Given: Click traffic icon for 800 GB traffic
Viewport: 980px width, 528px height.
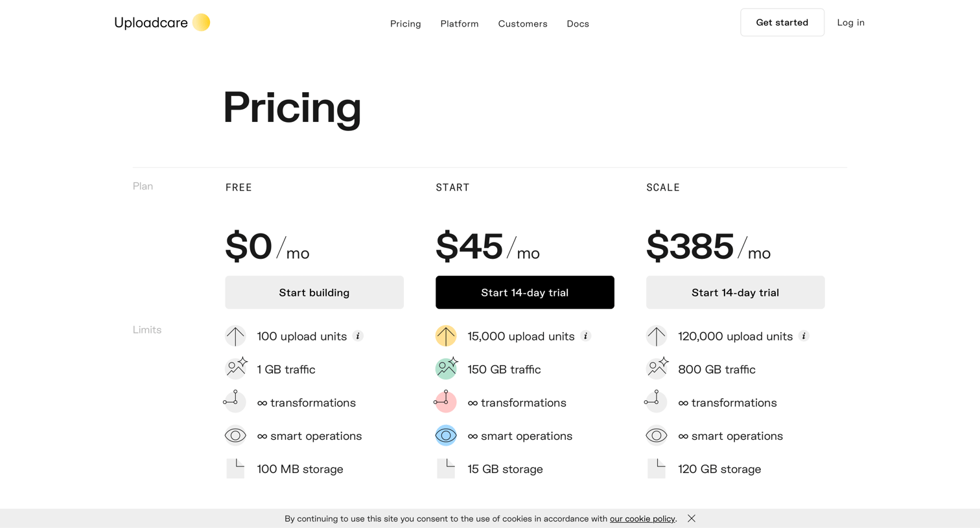Looking at the screenshot, I should [657, 368].
